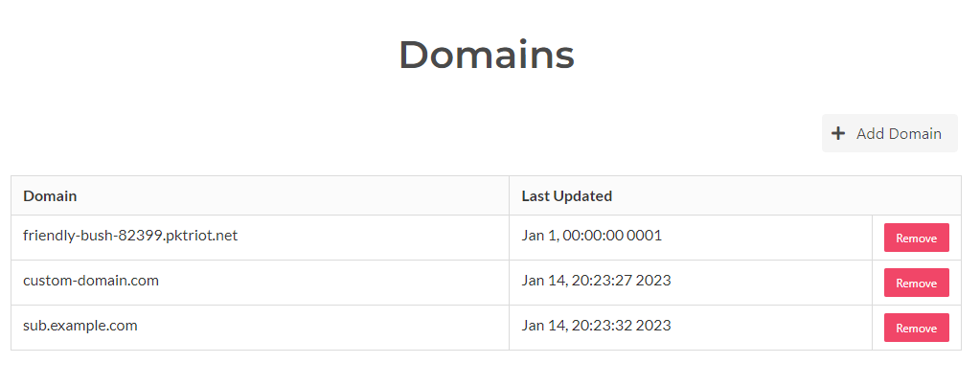Select the custom-domain.com domain name
The image size is (980, 386).
coord(91,281)
